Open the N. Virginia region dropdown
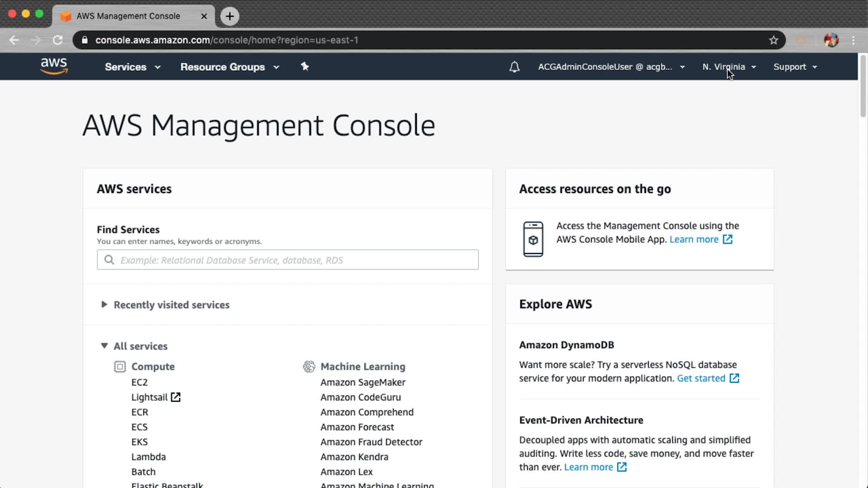This screenshot has width=868, height=488. coord(729,67)
